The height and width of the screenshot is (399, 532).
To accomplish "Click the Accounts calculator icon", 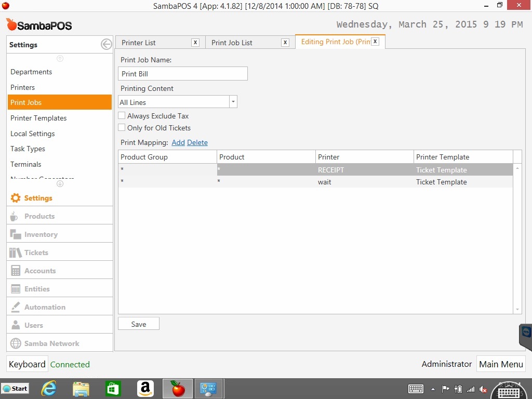I will tap(16, 270).
